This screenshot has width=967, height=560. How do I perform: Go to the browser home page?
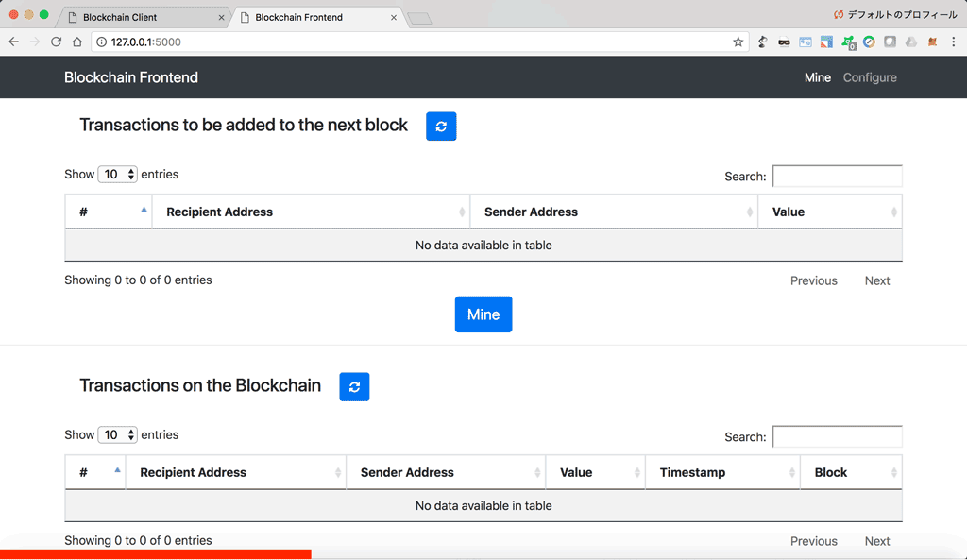77,42
